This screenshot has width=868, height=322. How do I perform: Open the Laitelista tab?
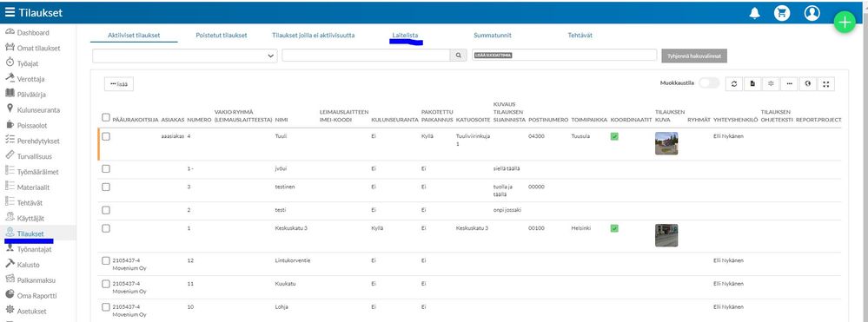(405, 36)
